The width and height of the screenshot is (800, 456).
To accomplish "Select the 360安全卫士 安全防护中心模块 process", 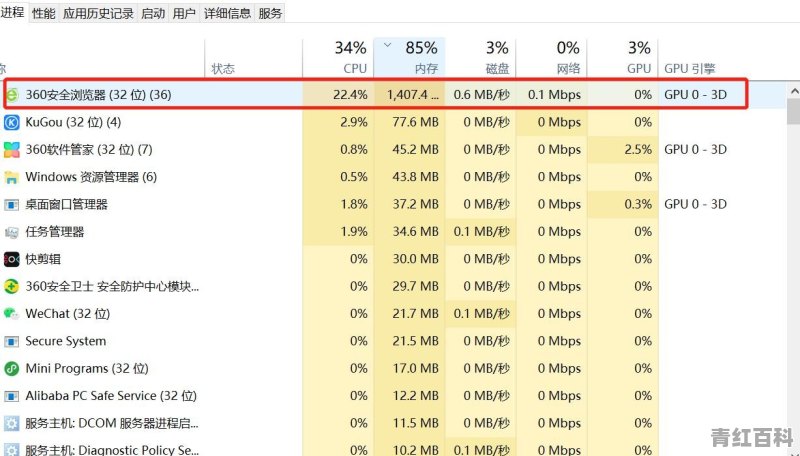I will [x=112, y=287].
